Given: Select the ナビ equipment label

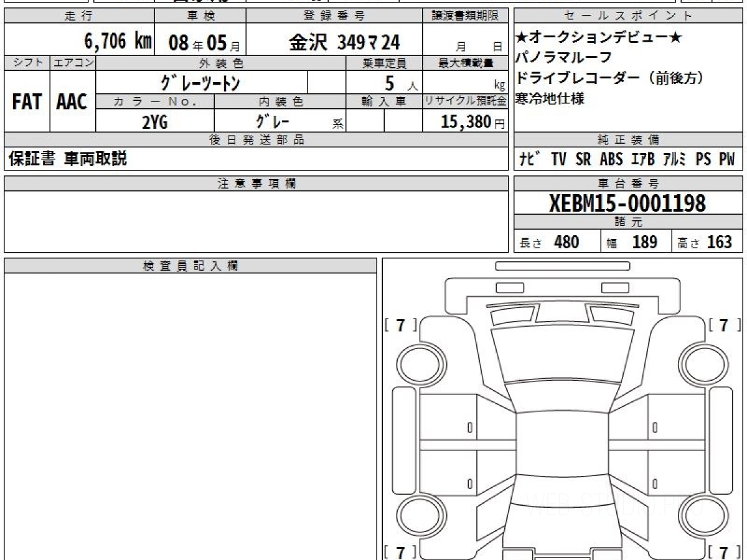Looking at the screenshot, I should tap(531, 159).
